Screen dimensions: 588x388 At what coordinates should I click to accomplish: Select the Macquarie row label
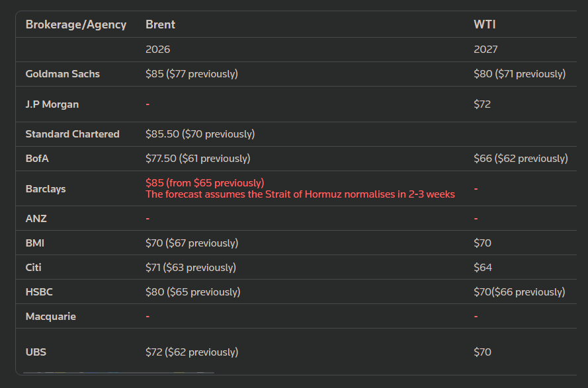click(x=50, y=317)
